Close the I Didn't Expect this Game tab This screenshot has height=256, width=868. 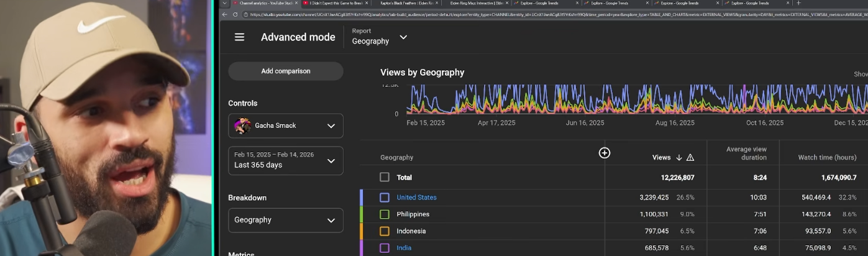click(x=367, y=3)
